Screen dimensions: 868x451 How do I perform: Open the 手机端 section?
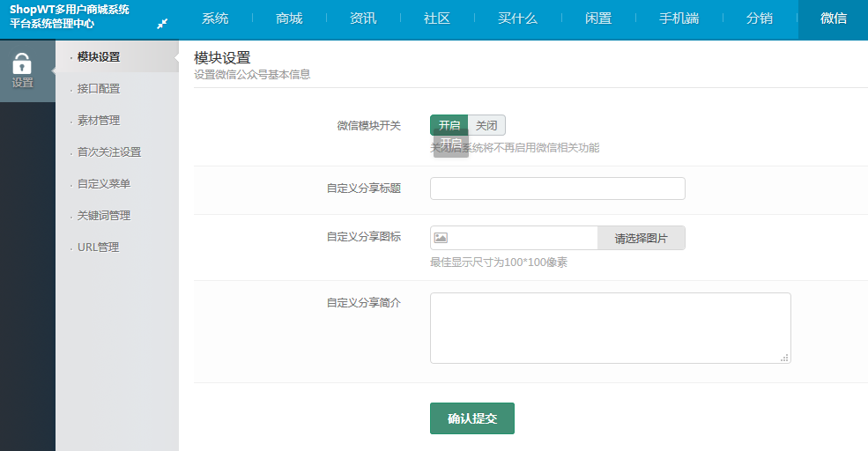[679, 18]
